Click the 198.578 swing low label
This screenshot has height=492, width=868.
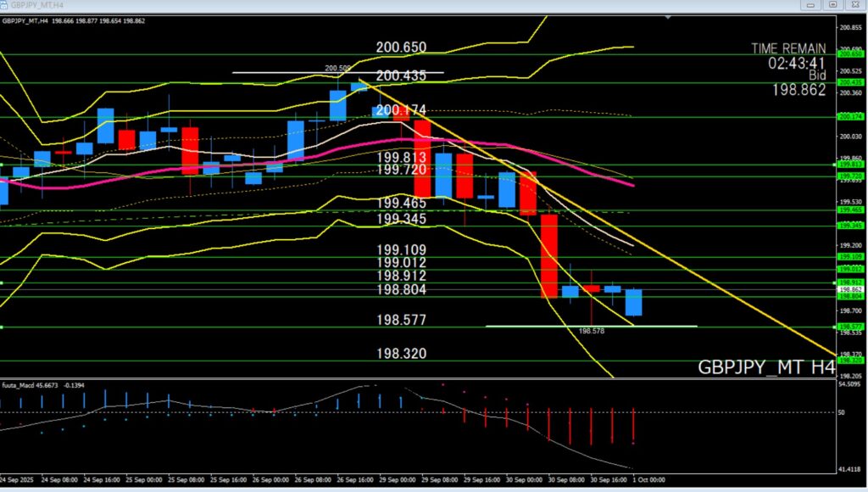point(591,333)
